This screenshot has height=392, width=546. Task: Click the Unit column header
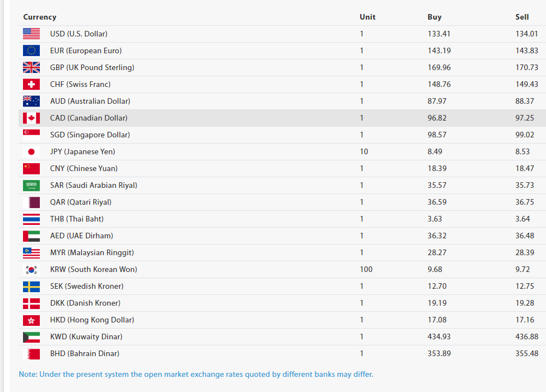pos(368,17)
